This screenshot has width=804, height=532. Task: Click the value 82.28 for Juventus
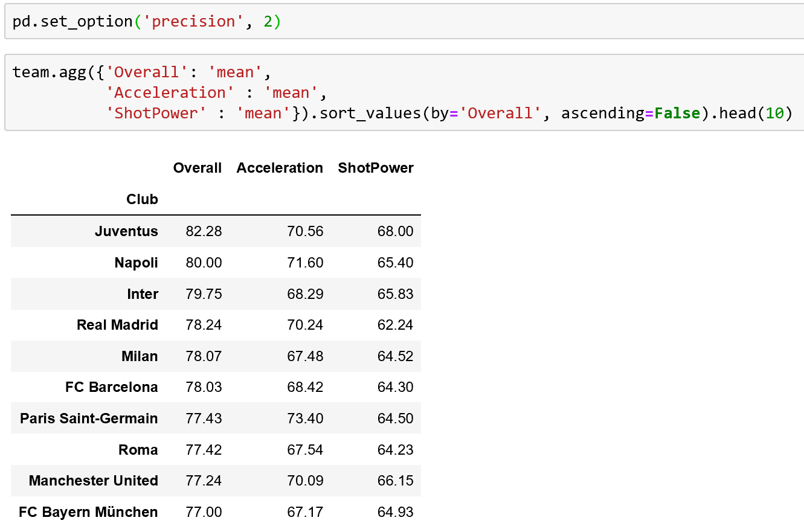point(204,231)
